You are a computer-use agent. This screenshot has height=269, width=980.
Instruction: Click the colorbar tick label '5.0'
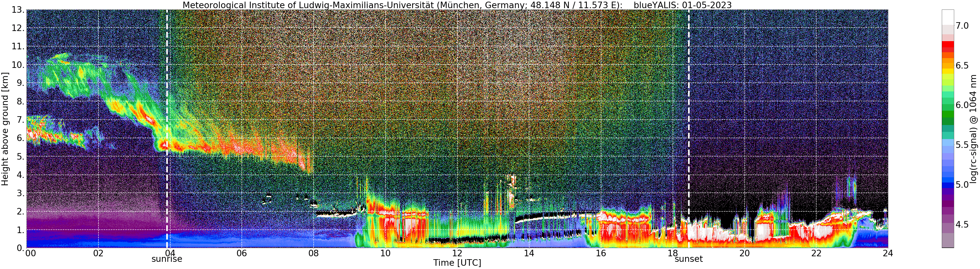[962, 184]
